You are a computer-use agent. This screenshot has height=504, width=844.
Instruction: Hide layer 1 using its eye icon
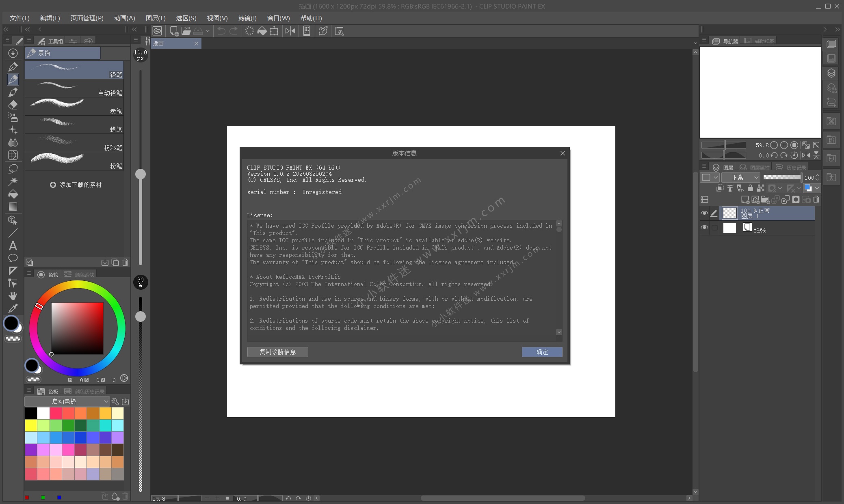(704, 213)
